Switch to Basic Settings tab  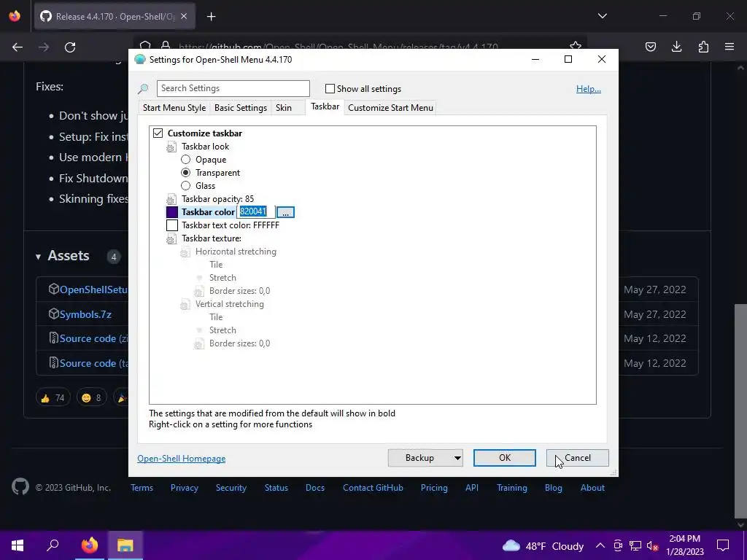point(241,108)
